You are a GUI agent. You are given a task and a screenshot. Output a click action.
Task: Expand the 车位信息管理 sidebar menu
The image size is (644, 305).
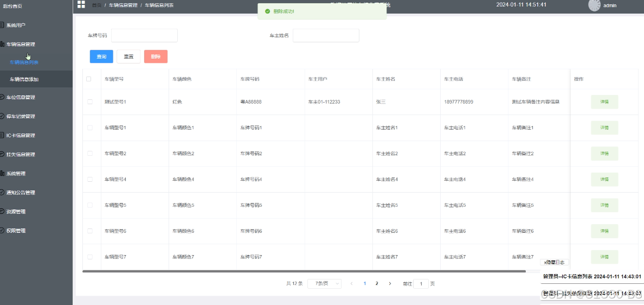(36, 98)
